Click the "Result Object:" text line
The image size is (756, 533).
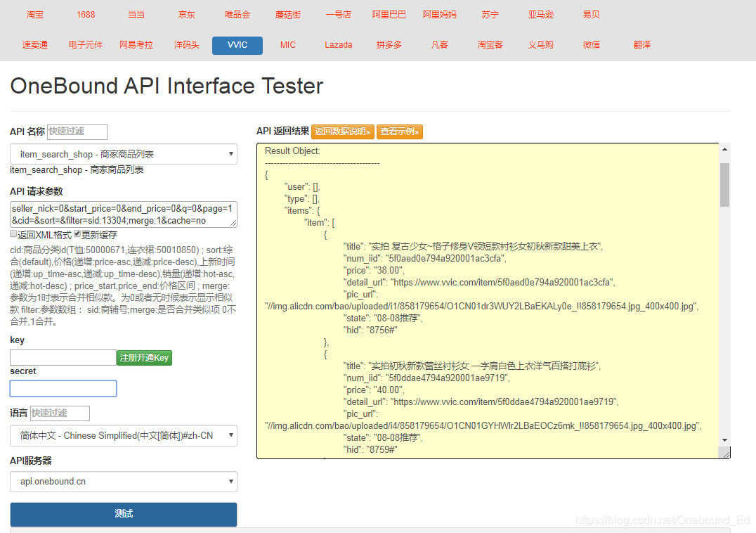[x=292, y=151]
